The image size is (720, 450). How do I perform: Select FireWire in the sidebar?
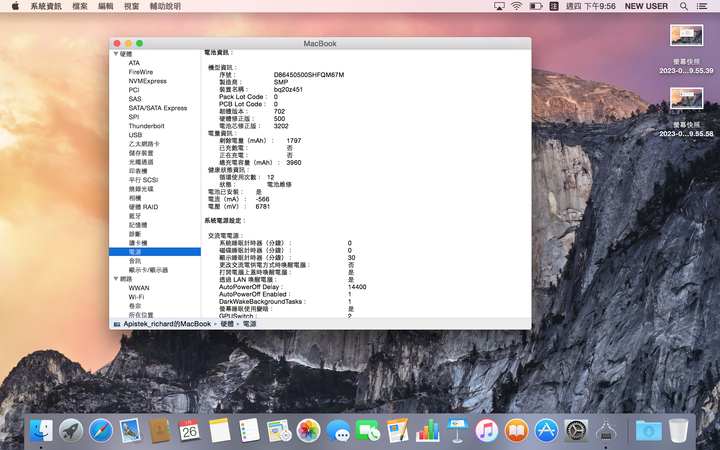click(141, 72)
